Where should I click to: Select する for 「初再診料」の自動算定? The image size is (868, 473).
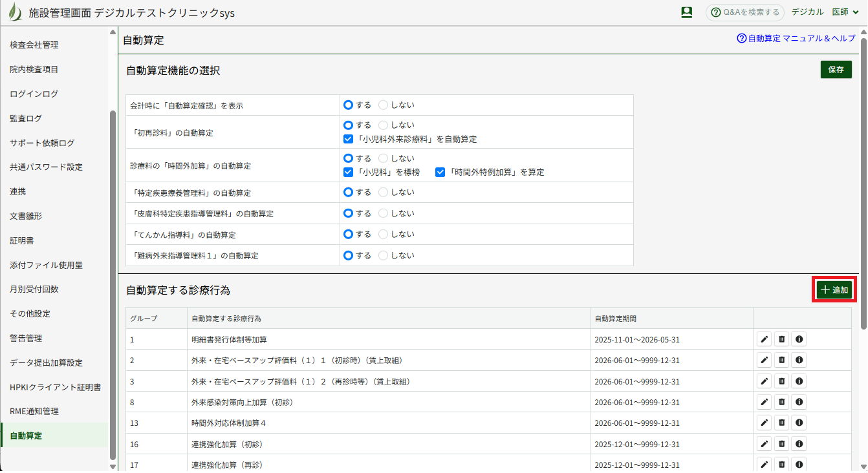coord(349,125)
